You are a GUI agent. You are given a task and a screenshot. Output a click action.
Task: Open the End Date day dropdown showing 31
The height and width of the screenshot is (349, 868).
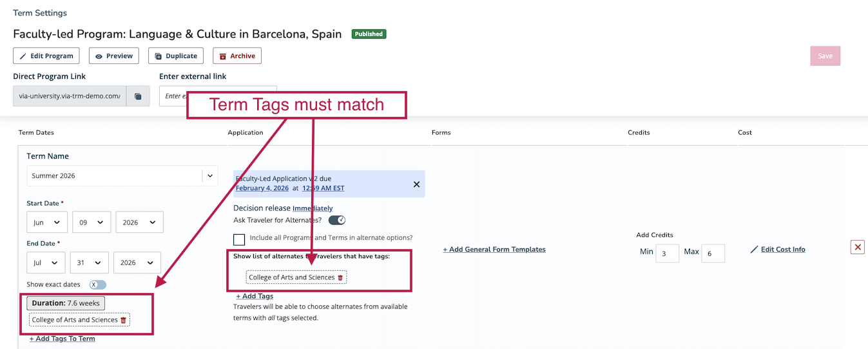(89, 263)
